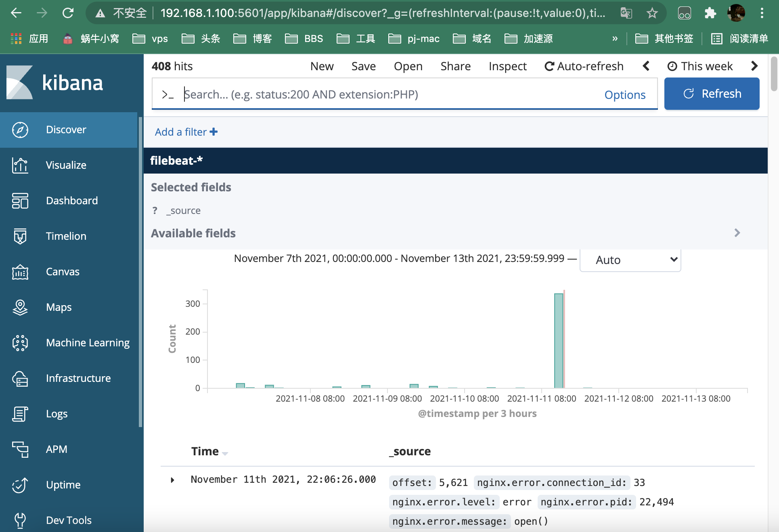This screenshot has height=532, width=779.
Task: Click the Canvas sidebar icon
Action: (x=20, y=272)
